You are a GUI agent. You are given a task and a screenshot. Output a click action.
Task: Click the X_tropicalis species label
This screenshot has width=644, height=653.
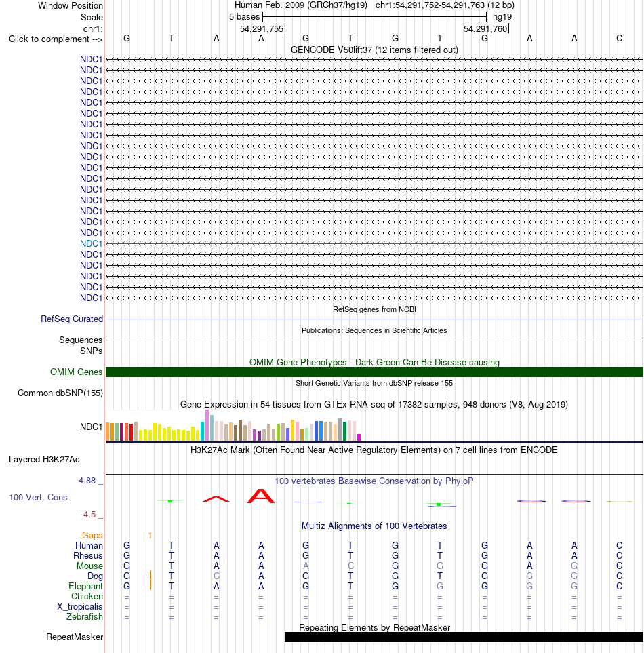coord(79,606)
